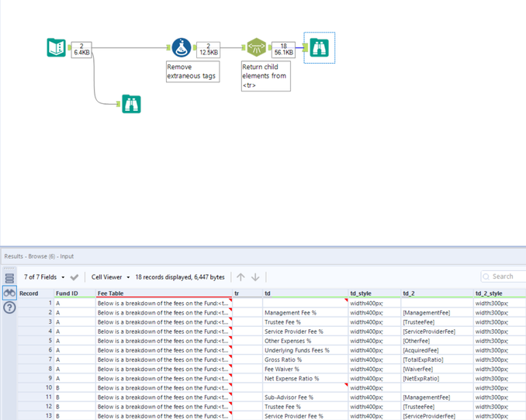Select Fee Table cell in record 1
The image size is (526, 420).
click(x=164, y=304)
